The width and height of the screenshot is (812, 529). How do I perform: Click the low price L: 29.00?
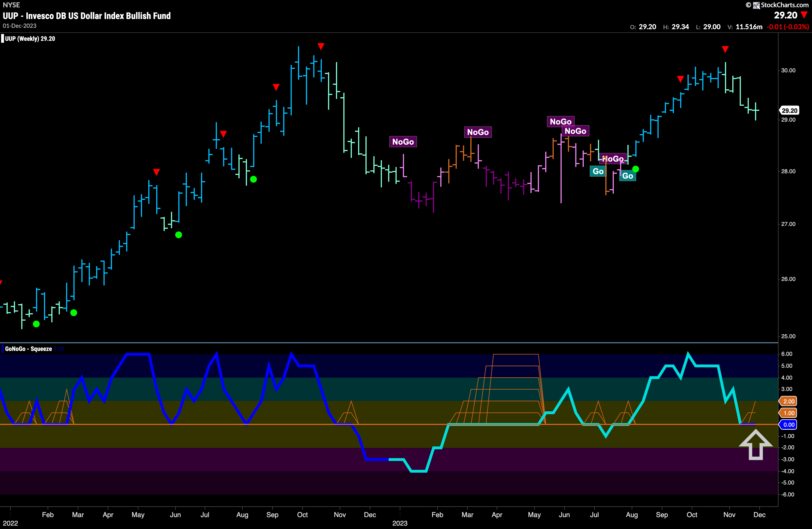click(x=708, y=27)
